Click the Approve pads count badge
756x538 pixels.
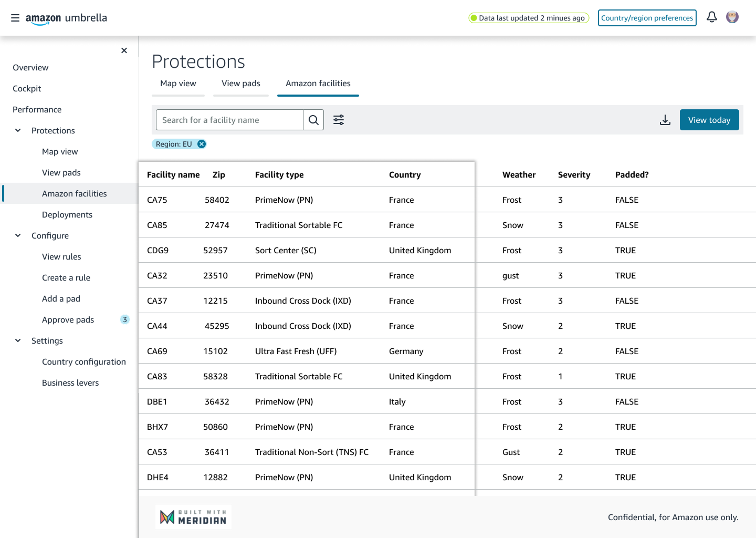125,319
